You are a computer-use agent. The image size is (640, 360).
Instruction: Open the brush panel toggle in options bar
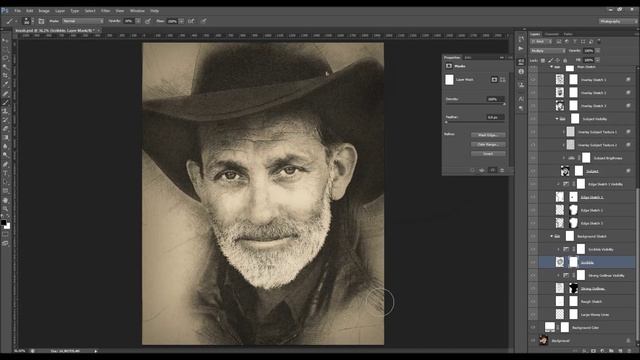click(41, 21)
